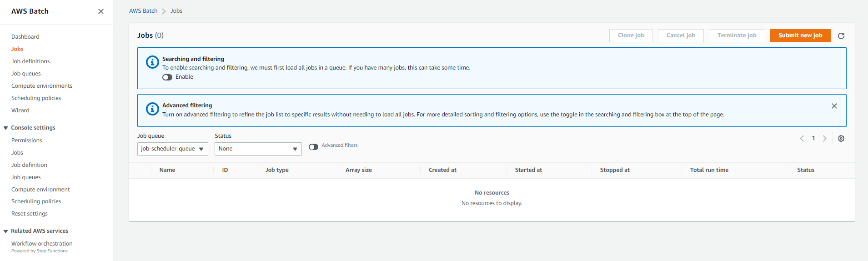This screenshot has width=868, height=261.
Task: Click the Jobs breadcrumb text
Action: pyautogui.click(x=176, y=11)
